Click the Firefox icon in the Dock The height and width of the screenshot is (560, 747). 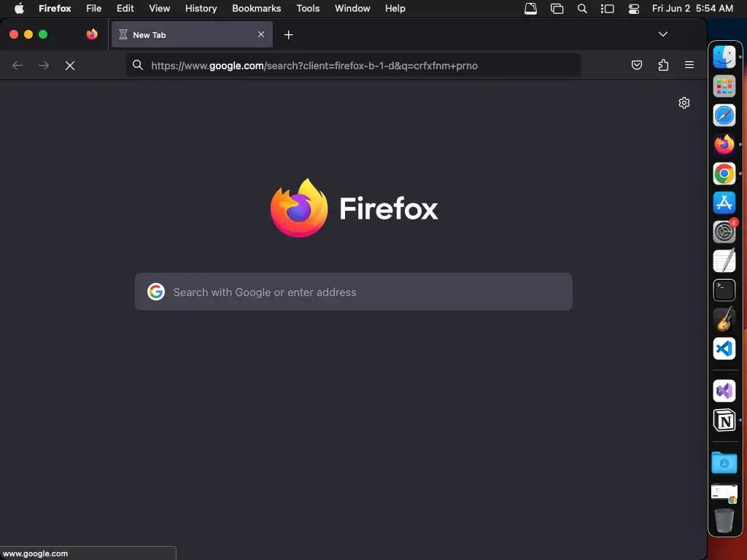(724, 144)
